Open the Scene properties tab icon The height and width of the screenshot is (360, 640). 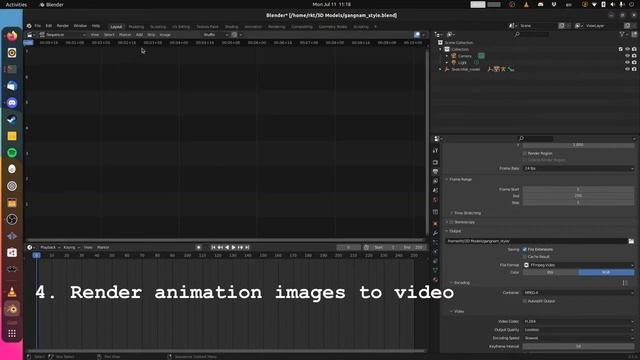click(x=436, y=191)
